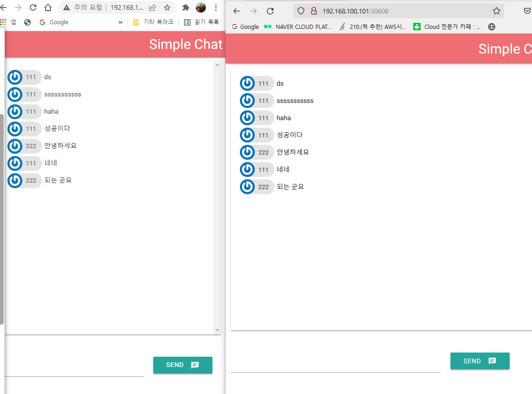Click the avatar beside '성공이다' in right chat
The width and height of the screenshot is (532, 394).
[247, 135]
